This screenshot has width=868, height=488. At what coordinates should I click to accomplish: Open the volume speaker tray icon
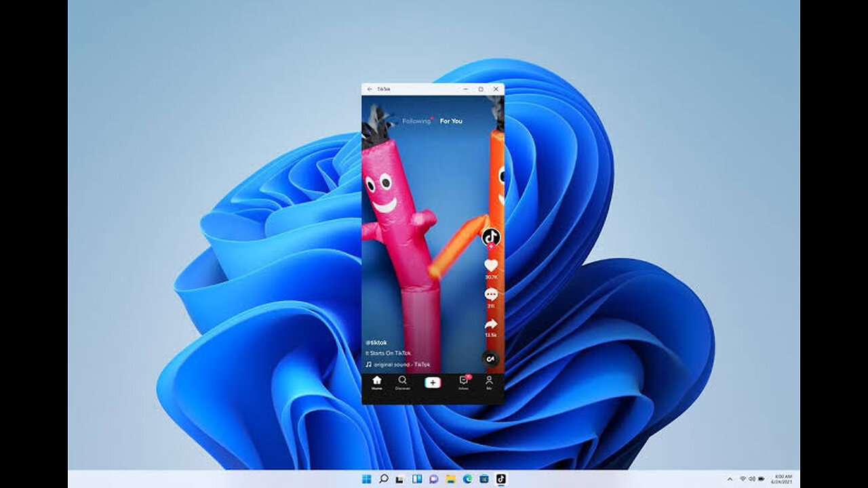(751, 479)
